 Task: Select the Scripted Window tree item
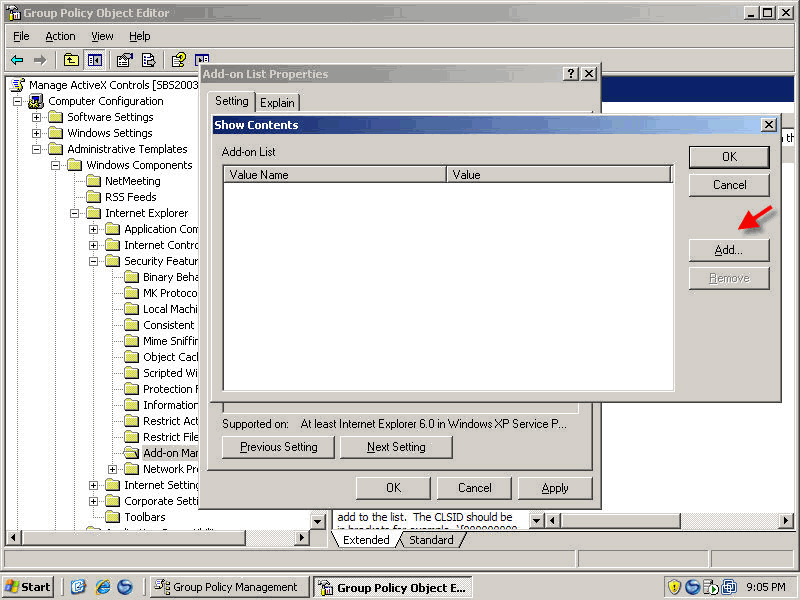click(x=170, y=373)
